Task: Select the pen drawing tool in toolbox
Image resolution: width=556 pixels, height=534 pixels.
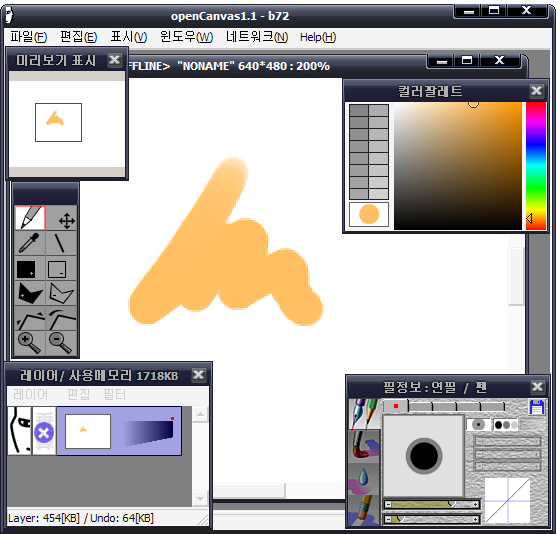Action: coord(30,218)
